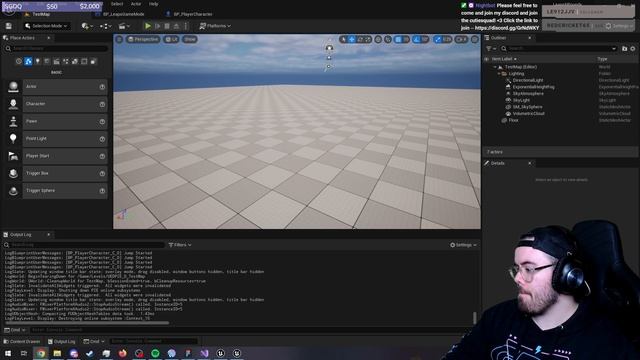The image size is (640, 360).
Task: Select the All Classes category icon
Action: [x=93, y=61]
